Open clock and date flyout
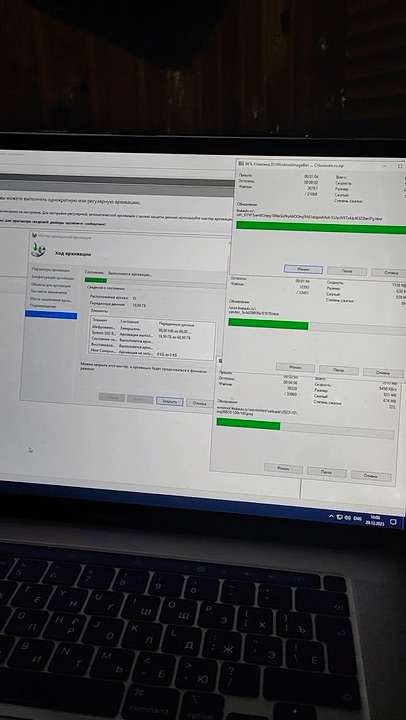The width and height of the screenshot is (406, 720). pyautogui.click(x=374, y=520)
